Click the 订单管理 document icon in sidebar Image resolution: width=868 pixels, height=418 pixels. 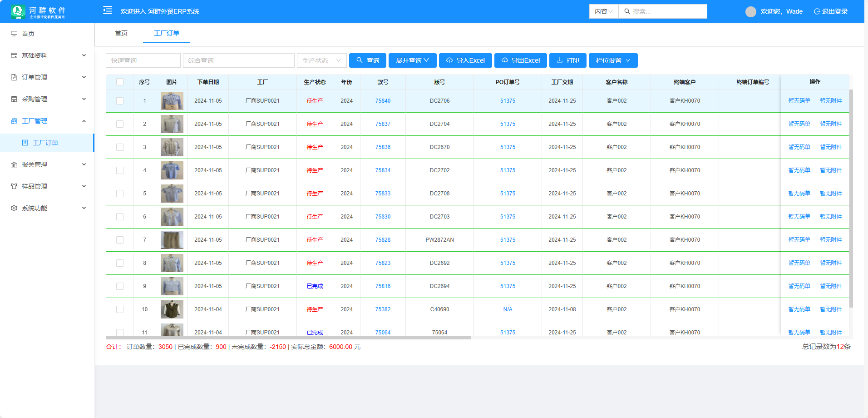pyautogui.click(x=14, y=77)
